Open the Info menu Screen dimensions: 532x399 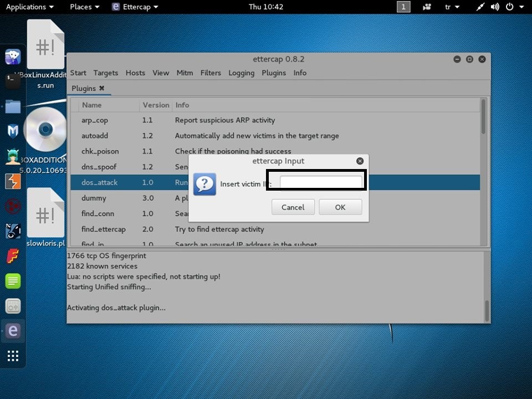point(300,73)
